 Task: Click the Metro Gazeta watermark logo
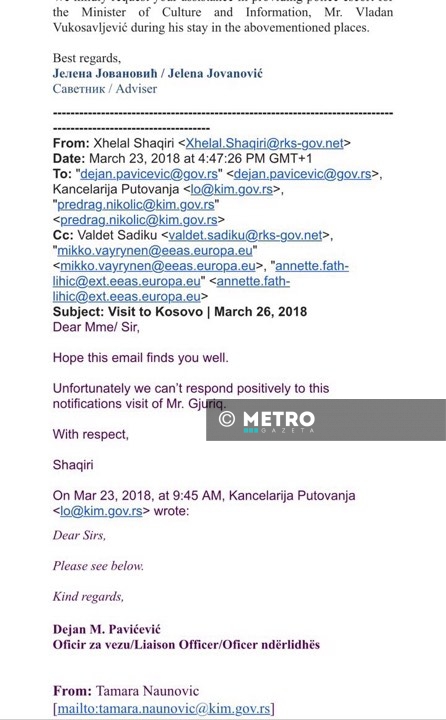click(x=279, y=420)
